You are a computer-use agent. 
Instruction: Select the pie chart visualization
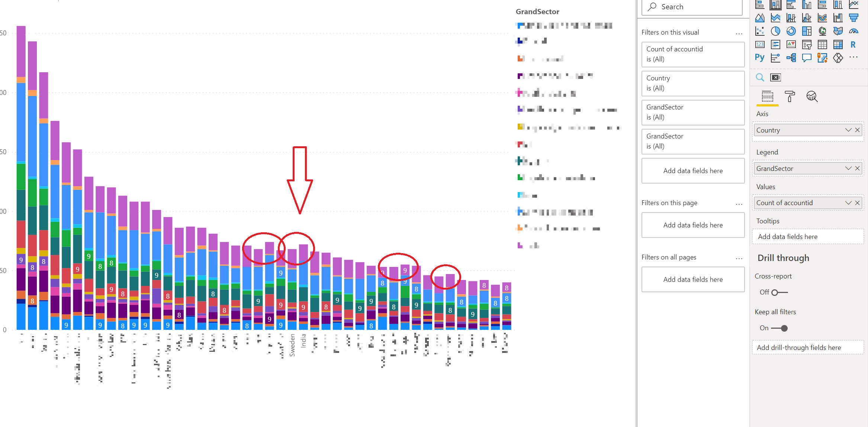click(x=775, y=31)
